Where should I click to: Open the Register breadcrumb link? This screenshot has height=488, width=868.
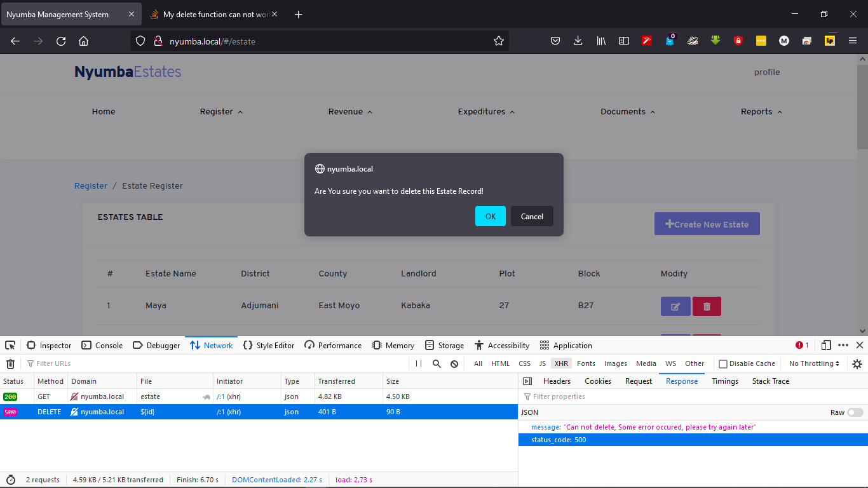[91, 186]
